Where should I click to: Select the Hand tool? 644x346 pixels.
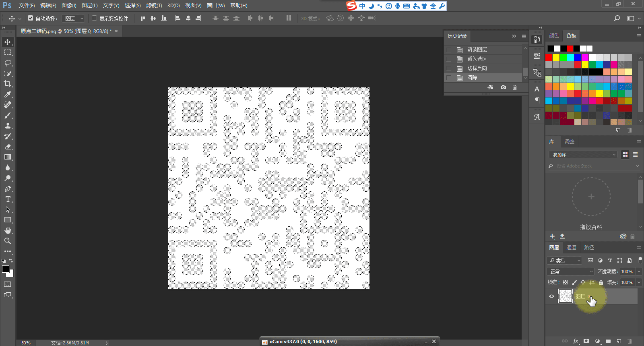8,230
